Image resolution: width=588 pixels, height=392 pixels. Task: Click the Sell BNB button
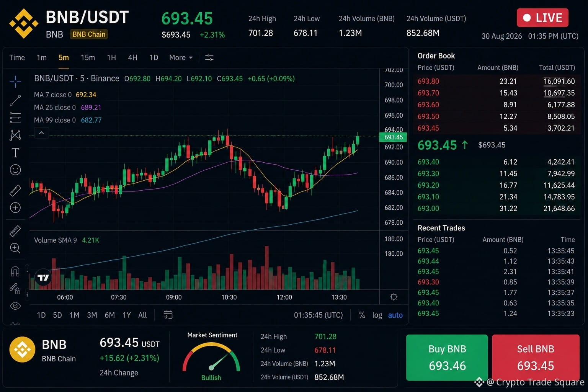point(536,358)
